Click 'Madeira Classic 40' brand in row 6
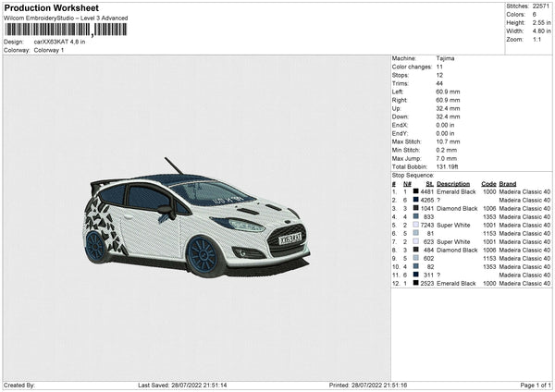Image resolution: width=555 pixels, height=392 pixels. pos(524,234)
